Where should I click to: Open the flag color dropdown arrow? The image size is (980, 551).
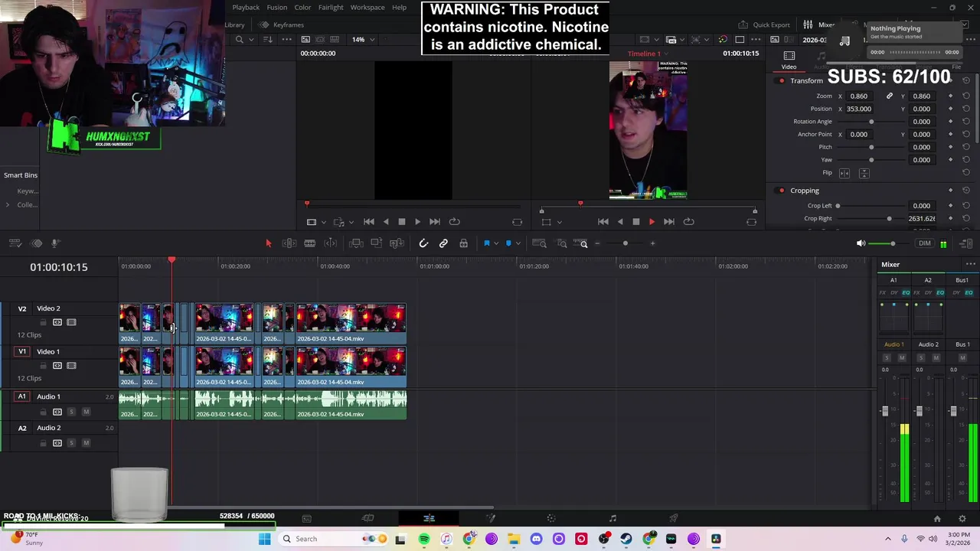pos(495,243)
